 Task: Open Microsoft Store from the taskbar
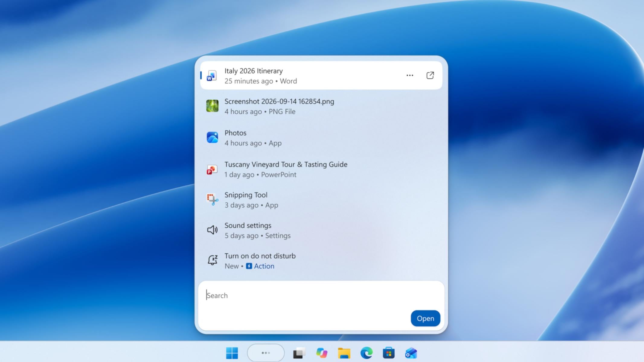coord(389,353)
